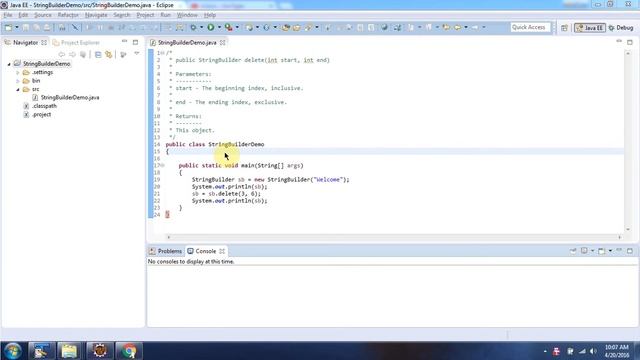Open the File menu
Screen dimensions: 640x360
coord(8,15)
